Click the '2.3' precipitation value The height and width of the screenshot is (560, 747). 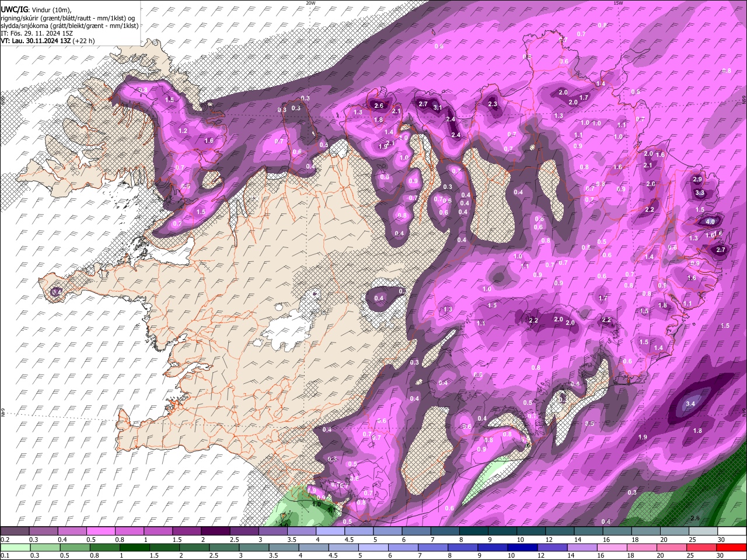pyautogui.click(x=493, y=104)
